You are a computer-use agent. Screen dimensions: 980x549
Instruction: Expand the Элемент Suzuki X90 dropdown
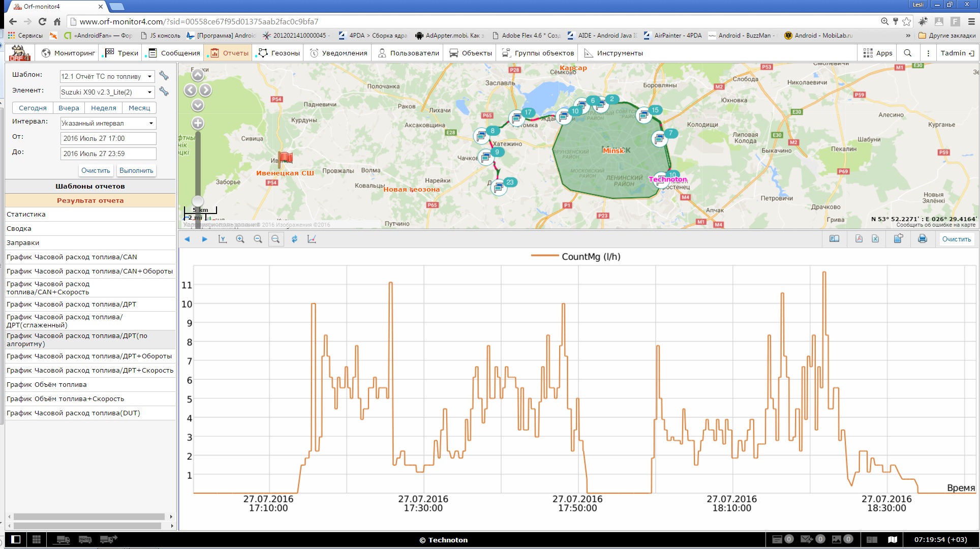tap(107, 92)
